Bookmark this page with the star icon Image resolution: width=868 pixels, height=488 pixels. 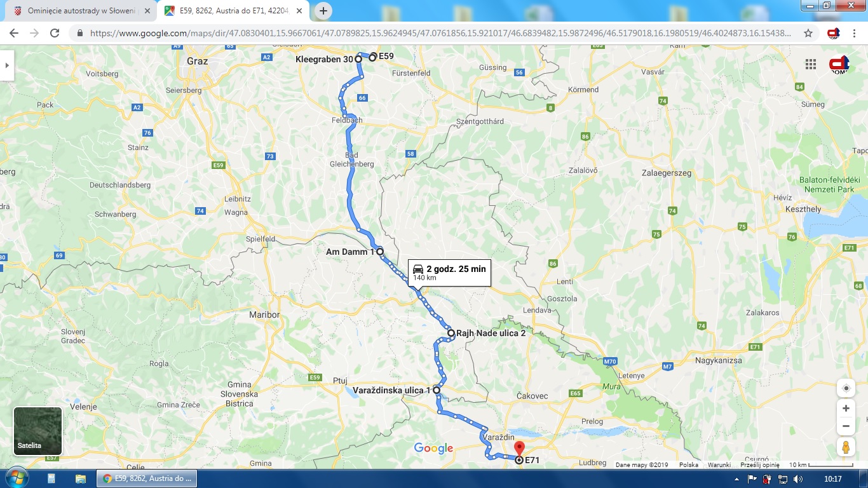click(x=808, y=33)
